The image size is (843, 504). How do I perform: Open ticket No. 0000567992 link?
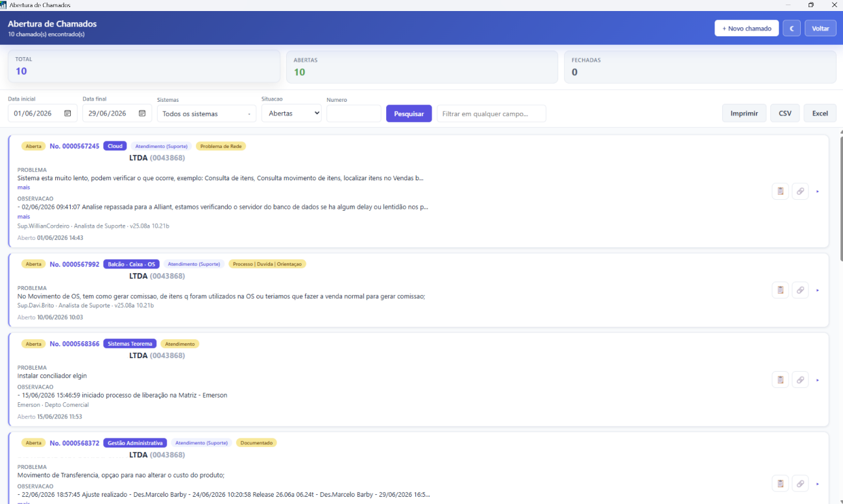tap(75, 264)
